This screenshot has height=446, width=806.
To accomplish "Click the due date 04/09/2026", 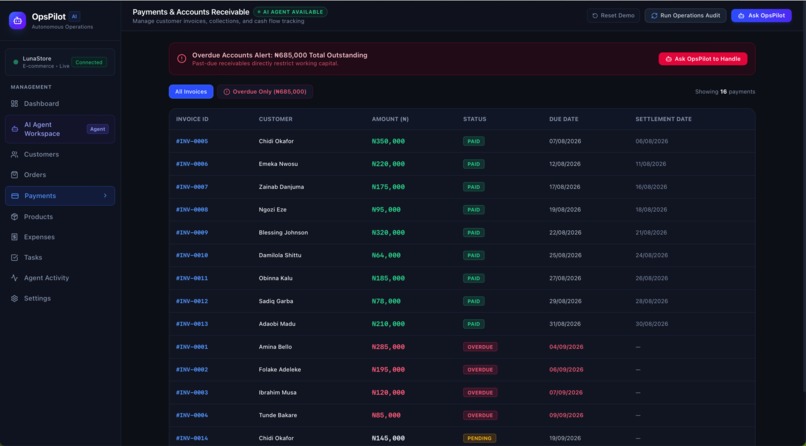I will (x=566, y=347).
